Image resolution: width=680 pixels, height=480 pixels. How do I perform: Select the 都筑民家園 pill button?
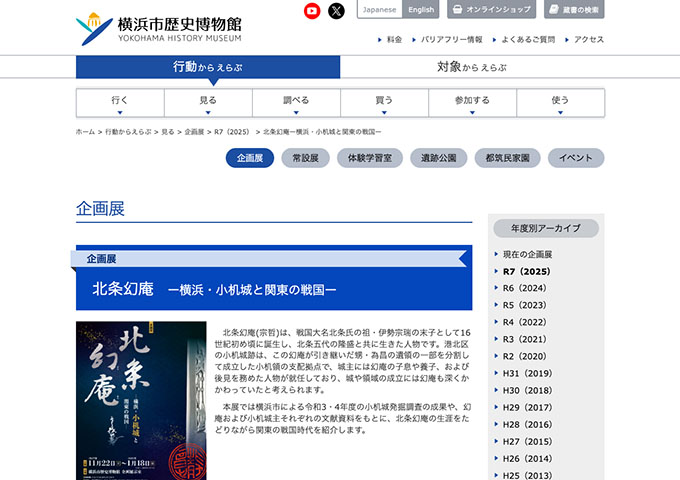[507, 158]
